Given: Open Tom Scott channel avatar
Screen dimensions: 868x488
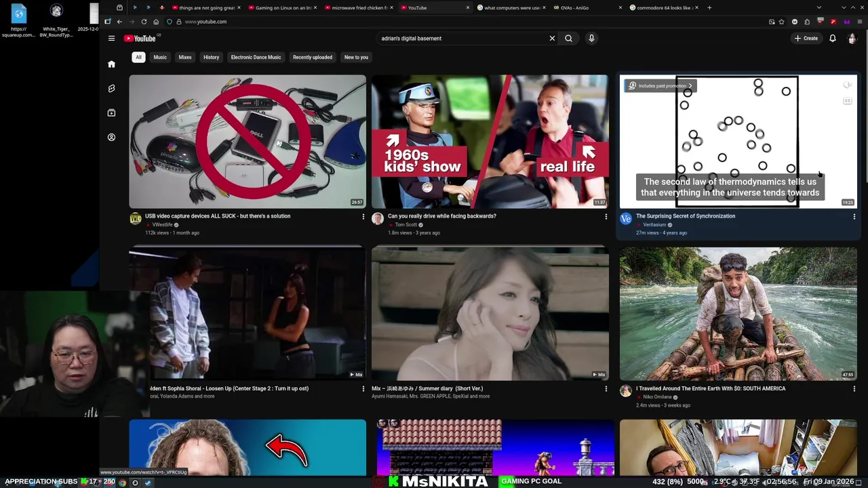Looking at the screenshot, I should [x=378, y=219].
